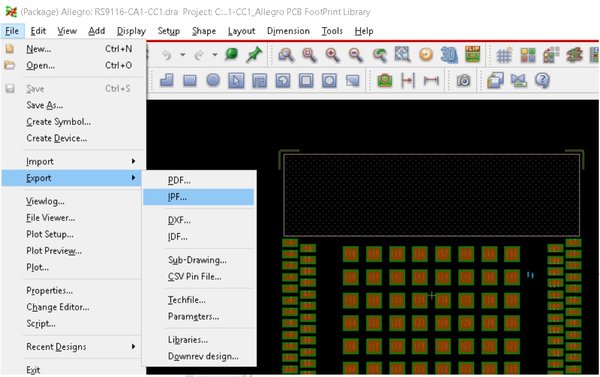The image size is (600, 377).
Task: Click the Shape Add polygon tool
Action: click(x=166, y=80)
